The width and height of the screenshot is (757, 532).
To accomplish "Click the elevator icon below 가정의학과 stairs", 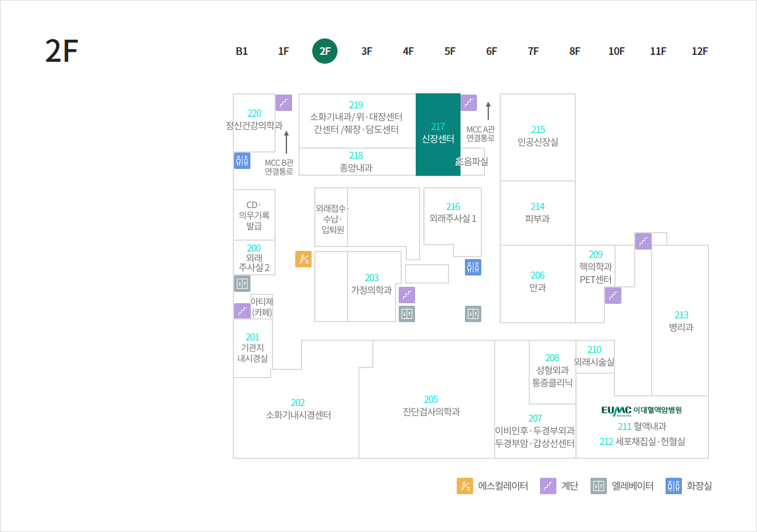I will 407,314.
